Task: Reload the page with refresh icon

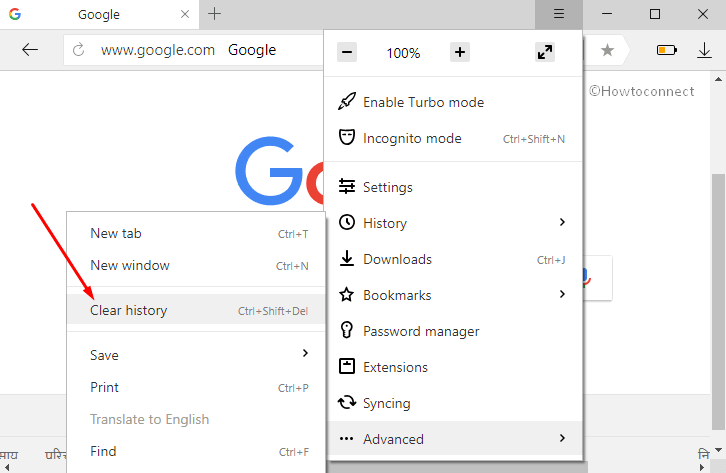Action: point(79,50)
